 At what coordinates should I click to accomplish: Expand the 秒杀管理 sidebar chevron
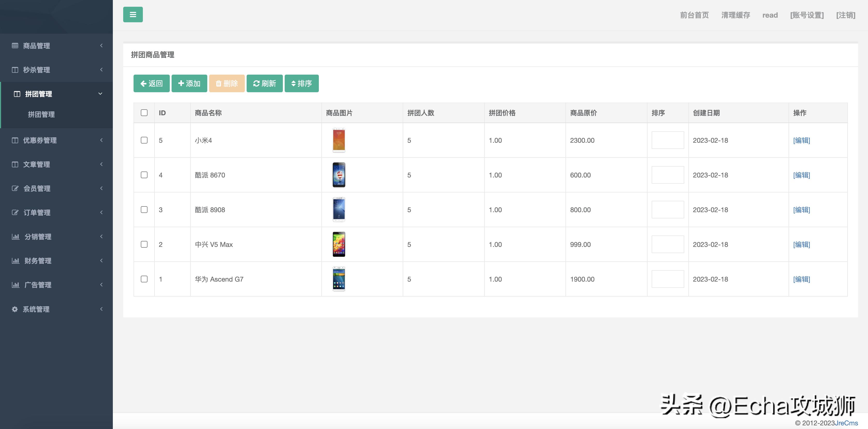101,69
